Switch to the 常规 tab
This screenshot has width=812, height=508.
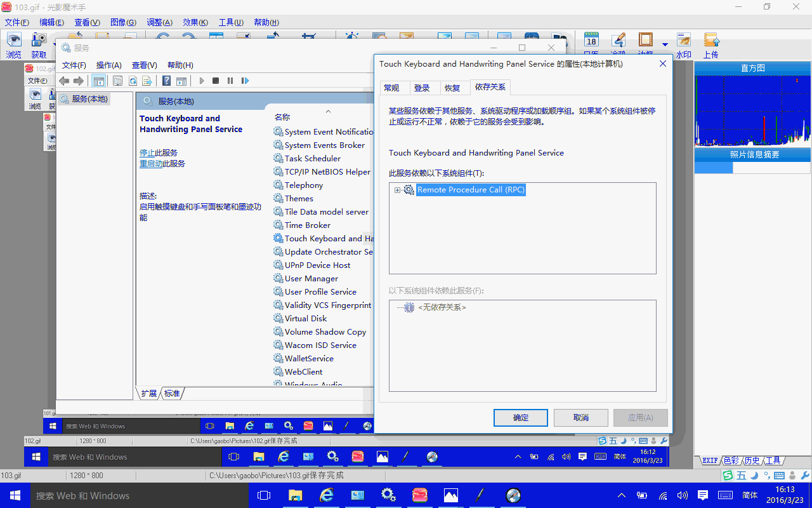pos(391,88)
